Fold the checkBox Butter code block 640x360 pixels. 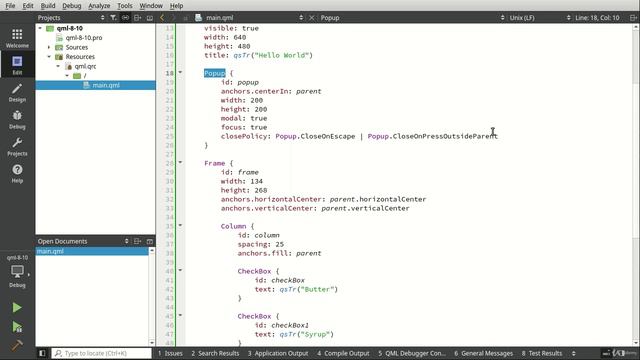point(180,270)
